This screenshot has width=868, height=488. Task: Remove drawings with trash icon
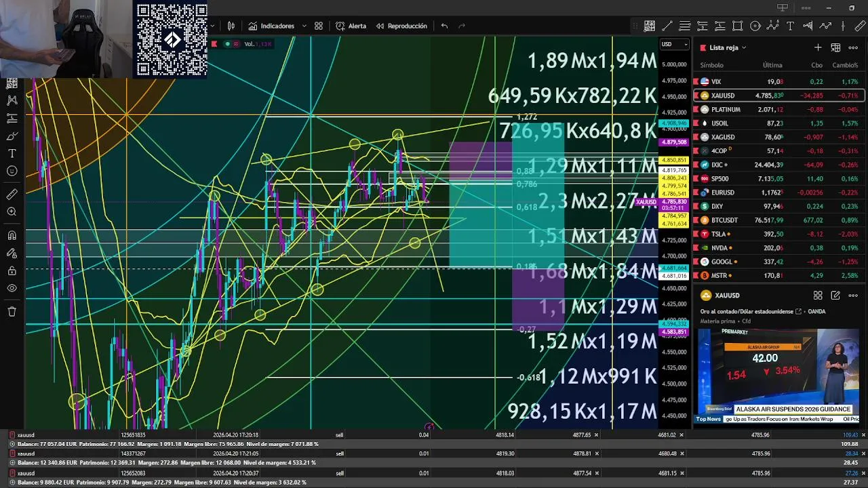(12, 312)
